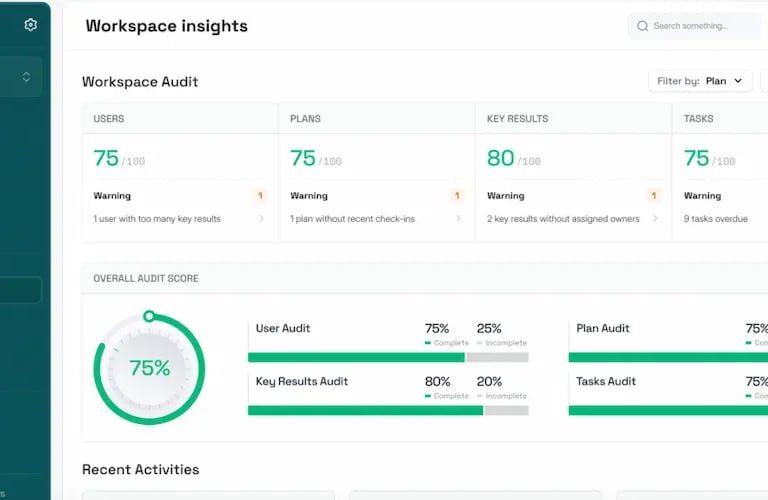
Task: Click the search magnifier icon
Action: coord(642,26)
